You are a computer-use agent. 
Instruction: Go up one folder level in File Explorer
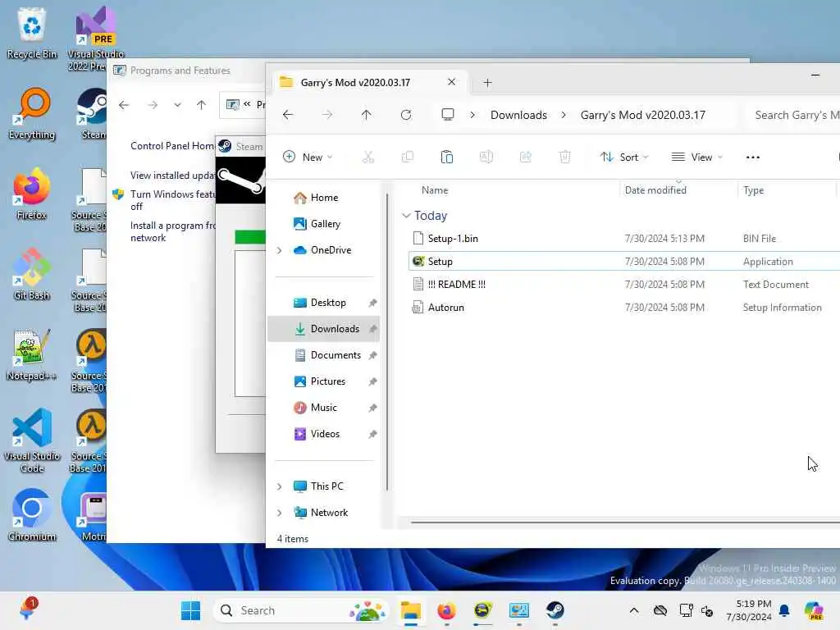[366, 115]
